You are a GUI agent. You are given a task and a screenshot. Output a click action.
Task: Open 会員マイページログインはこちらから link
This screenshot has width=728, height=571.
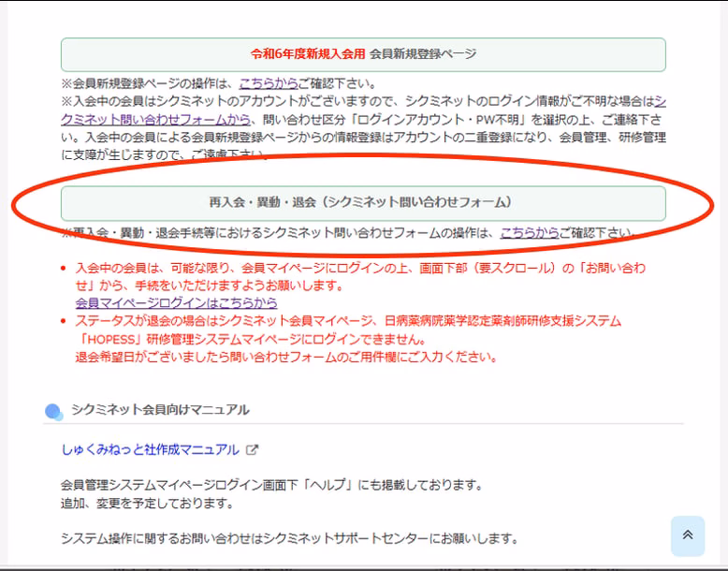click(176, 303)
